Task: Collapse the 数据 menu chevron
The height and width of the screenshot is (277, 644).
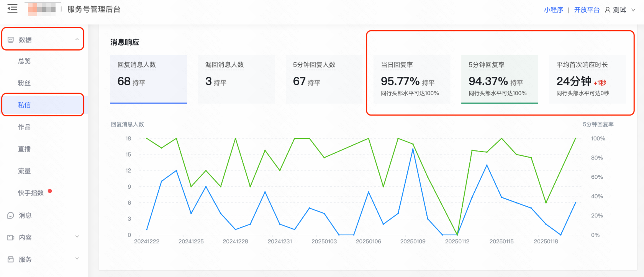Action: [x=77, y=39]
